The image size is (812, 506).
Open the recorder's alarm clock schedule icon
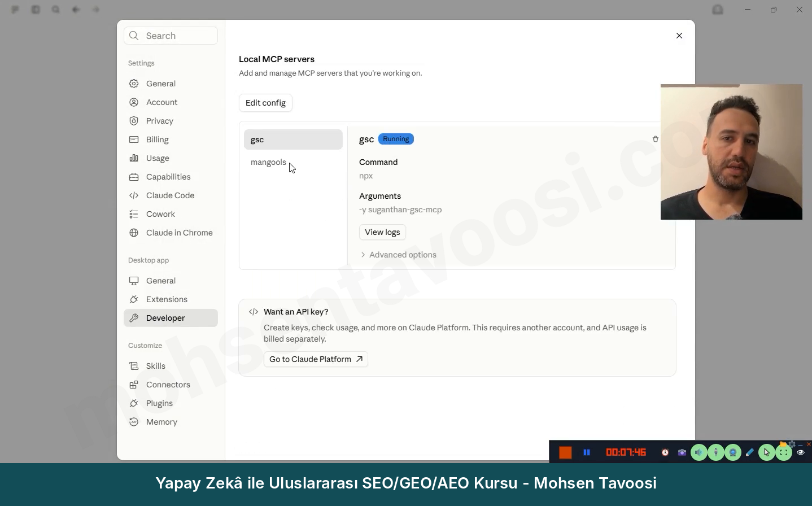tap(665, 452)
